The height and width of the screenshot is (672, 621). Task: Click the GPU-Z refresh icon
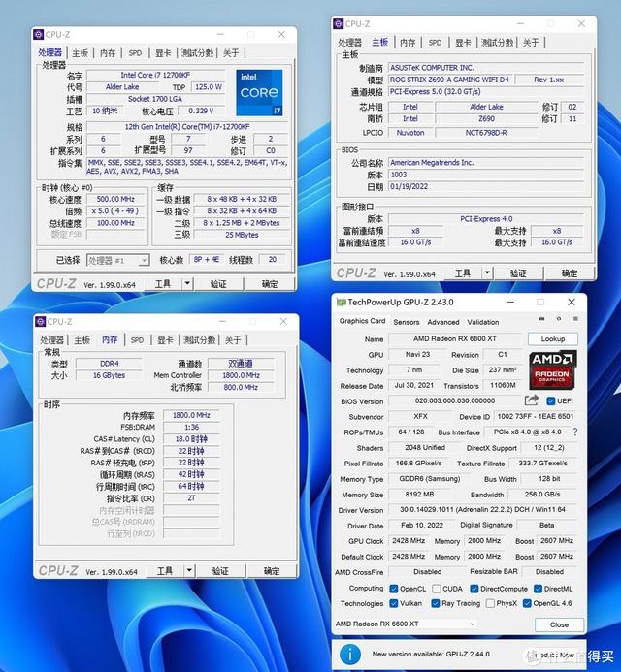[x=558, y=319]
